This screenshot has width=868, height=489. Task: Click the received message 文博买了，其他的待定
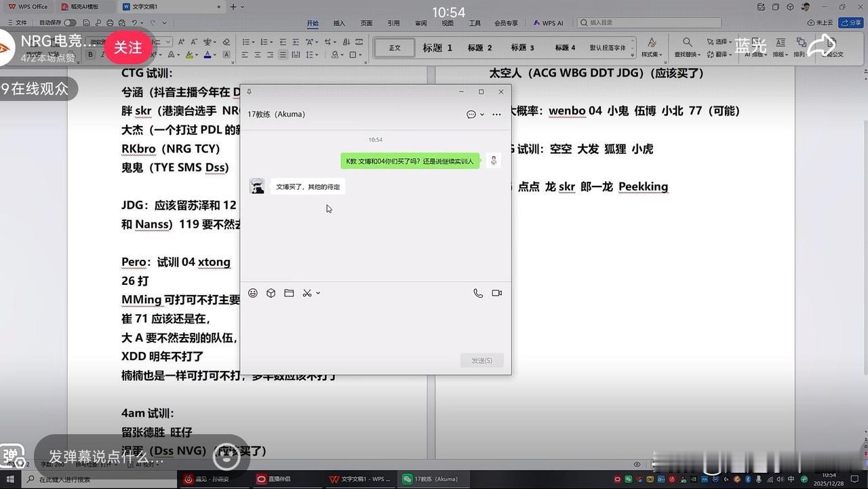308,187
